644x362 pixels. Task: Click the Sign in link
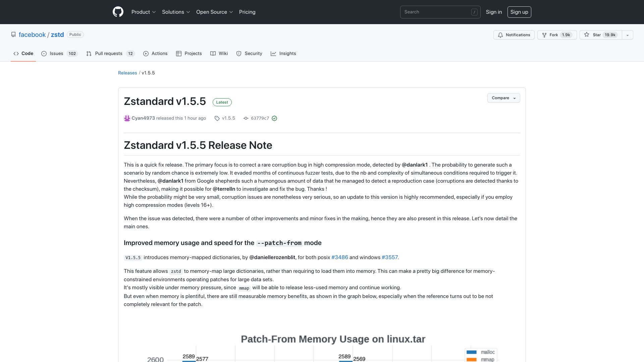tap(494, 12)
